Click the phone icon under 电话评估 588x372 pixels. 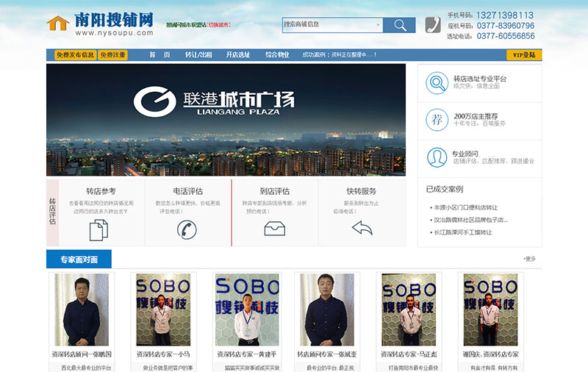(187, 229)
